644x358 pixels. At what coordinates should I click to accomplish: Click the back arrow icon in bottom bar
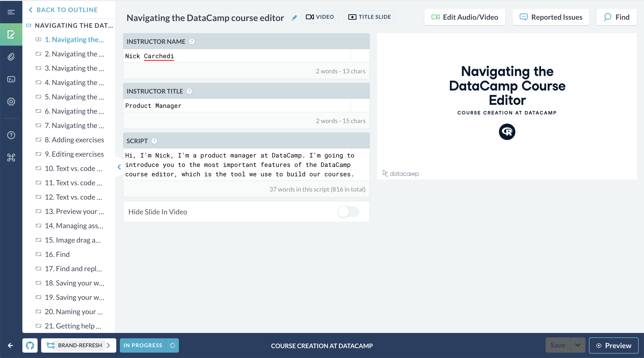tap(10, 345)
